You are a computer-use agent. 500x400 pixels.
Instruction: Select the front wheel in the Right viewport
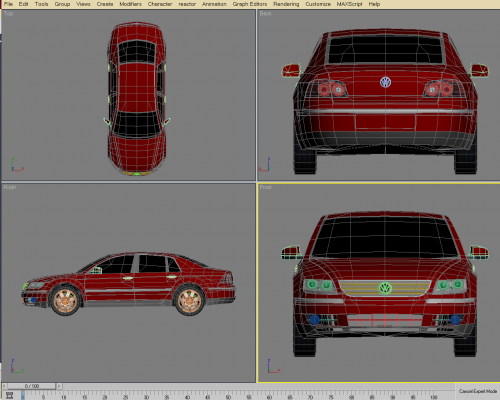click(65, 301)
